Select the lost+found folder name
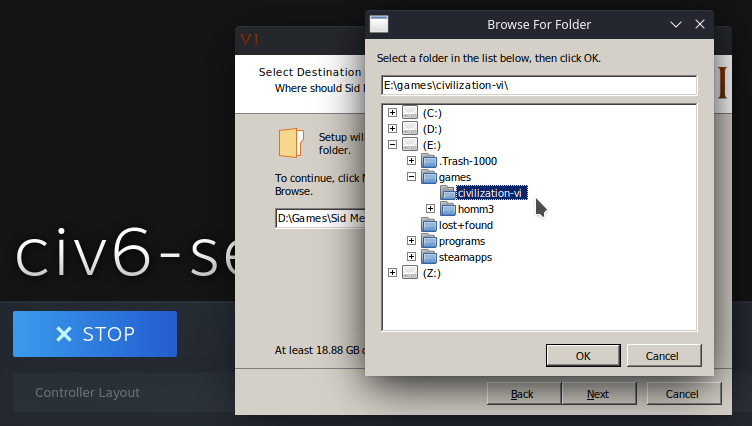 click(466, 225)
